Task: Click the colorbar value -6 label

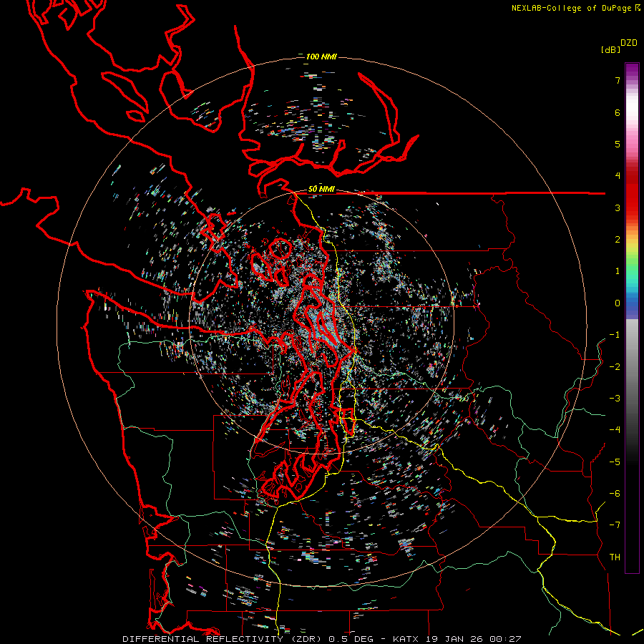Action: [615, 493]
